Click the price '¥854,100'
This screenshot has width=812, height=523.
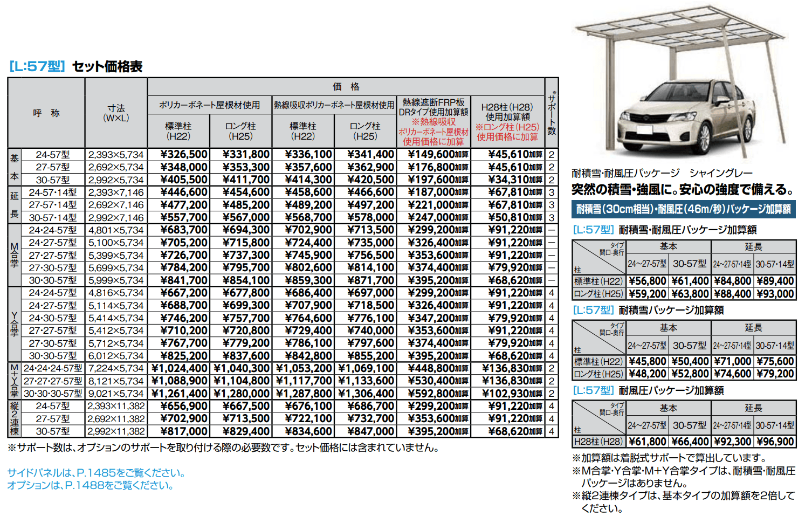(x=246, y=280)
